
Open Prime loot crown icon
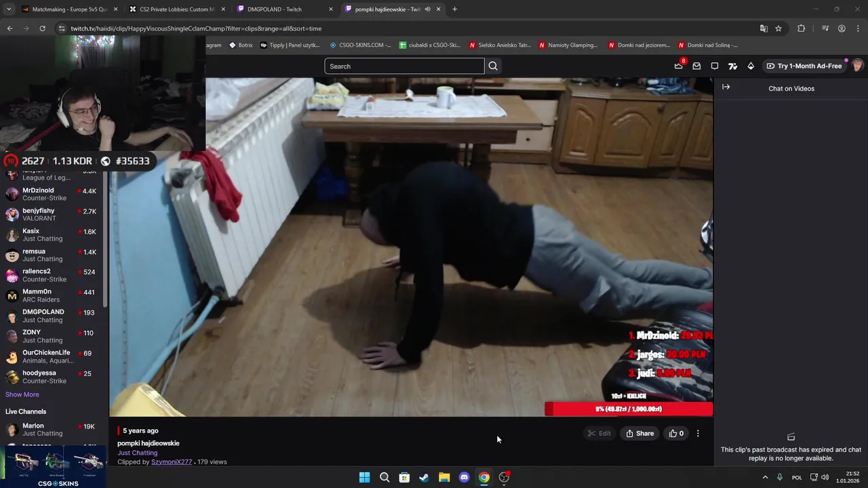tap(679, 66)
